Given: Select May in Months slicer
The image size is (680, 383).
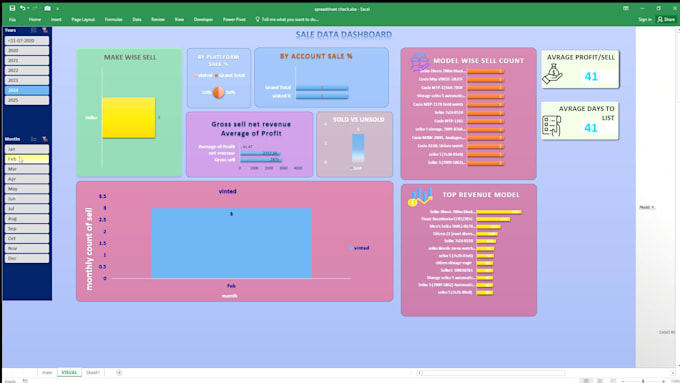Looking at the screenshot, I should [27, 189].
